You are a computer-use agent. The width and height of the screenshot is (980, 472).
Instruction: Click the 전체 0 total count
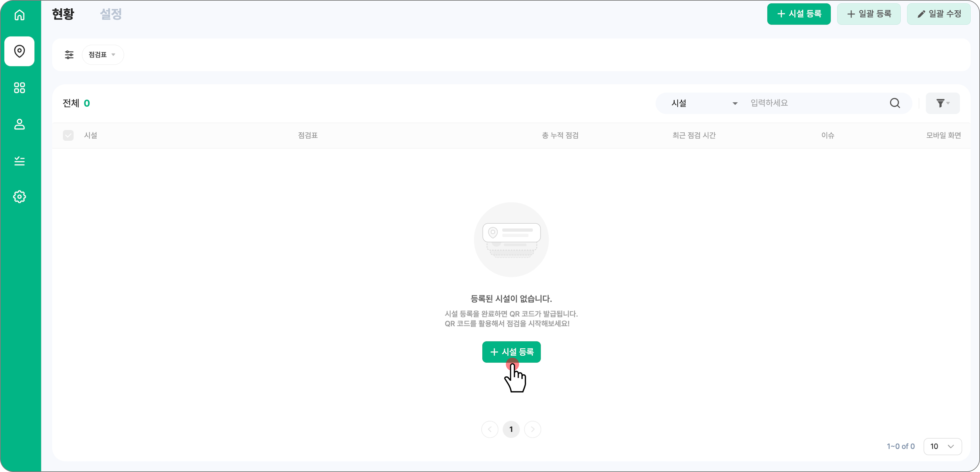point(77,103)
